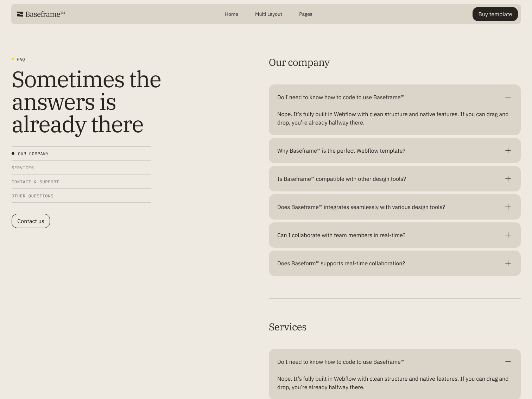
Task: Select OTHER QUESTIONS in the sidebar
Action: pos(32,196)
